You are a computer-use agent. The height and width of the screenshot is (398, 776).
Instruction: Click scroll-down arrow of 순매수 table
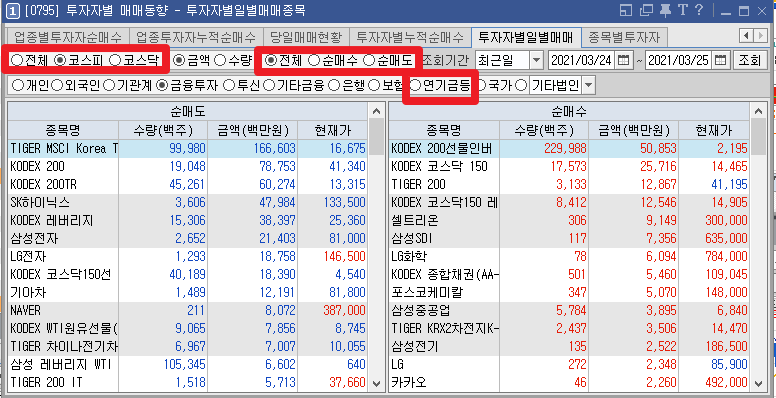758,383
